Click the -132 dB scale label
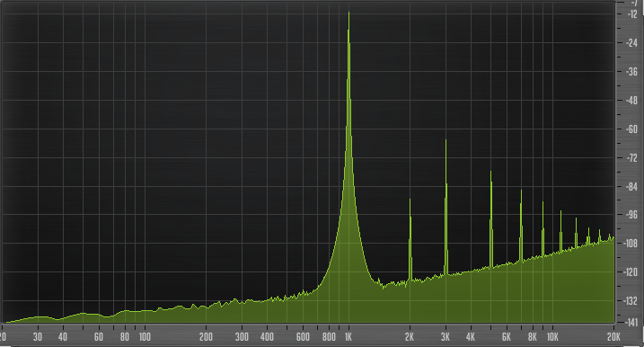Viewport: 644px width, 347px height. (631, 301)
